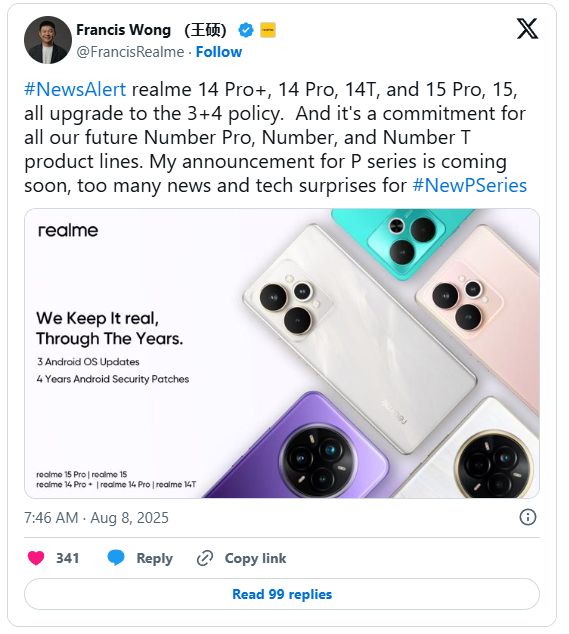The height and width of the screenshot is (634, 569).
Task: Click the Reply text label
Action: 154,558
